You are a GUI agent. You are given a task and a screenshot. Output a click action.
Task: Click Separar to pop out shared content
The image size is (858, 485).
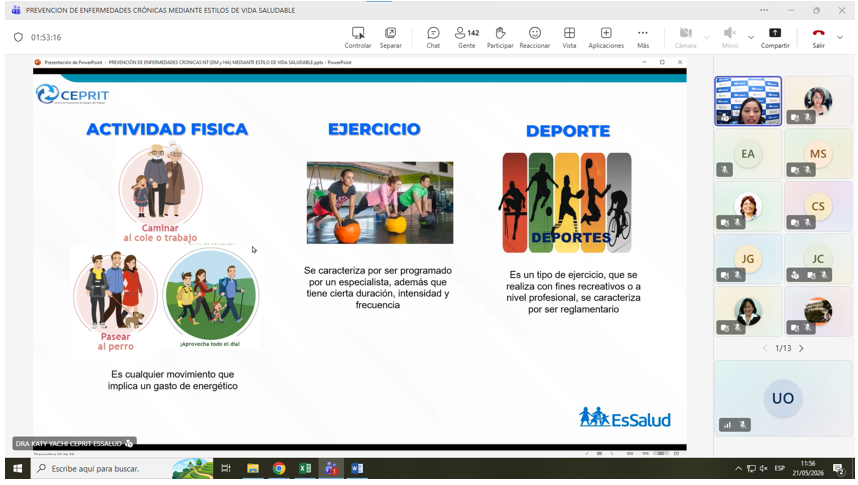390,37
